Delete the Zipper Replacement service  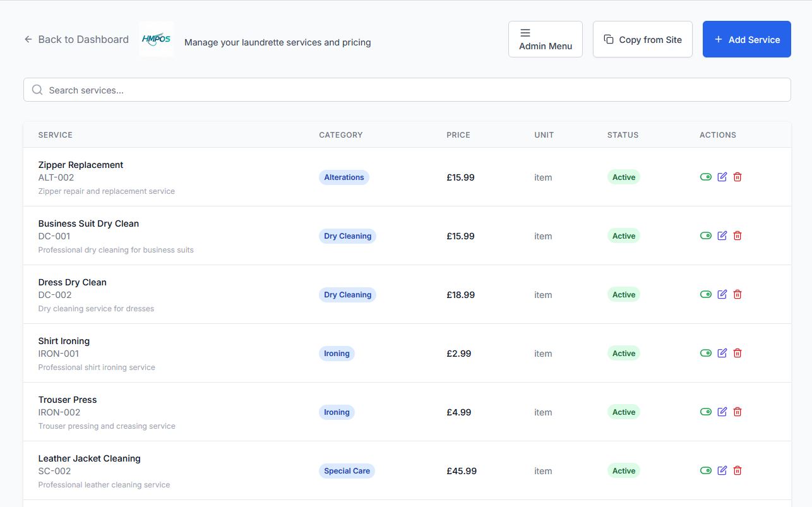[737, 177]
